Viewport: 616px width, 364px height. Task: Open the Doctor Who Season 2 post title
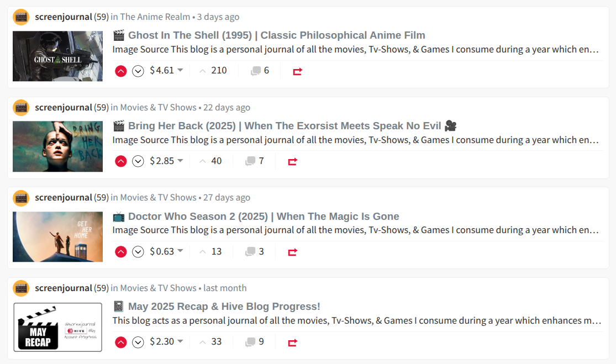[x=264, y=217]
